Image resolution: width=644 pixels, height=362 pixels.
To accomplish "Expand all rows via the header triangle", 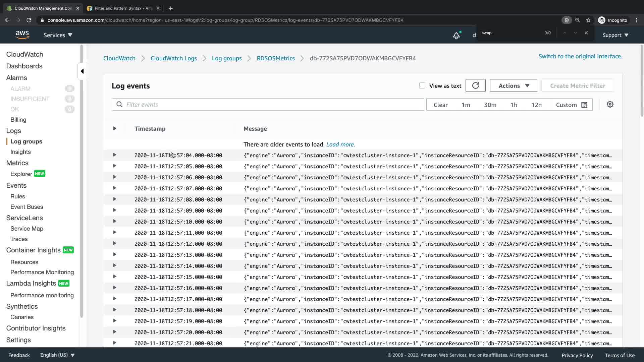I will click(114, 128).
